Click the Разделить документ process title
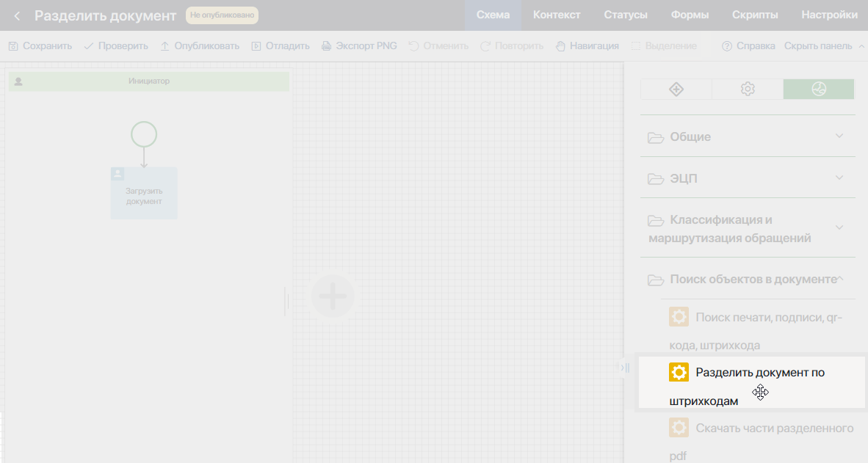The height and width of the screenshot is (463, 868). tap(105, 15)
